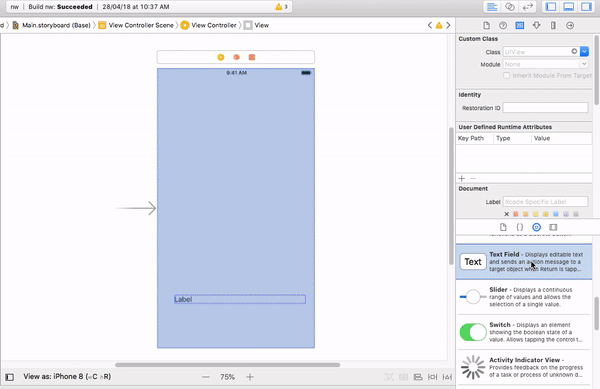Image resolution: width=600 pixels, height=389 pixels.
Task: Expand the Class dropdown arrow
Action: tap(584, 51)
